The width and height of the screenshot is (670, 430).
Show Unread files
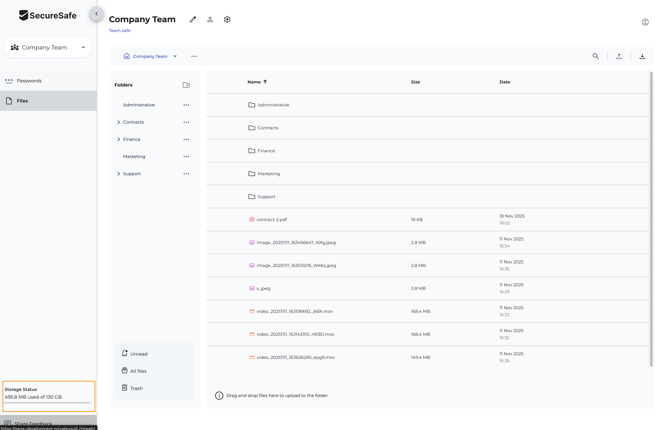click(x=138, y=354)
